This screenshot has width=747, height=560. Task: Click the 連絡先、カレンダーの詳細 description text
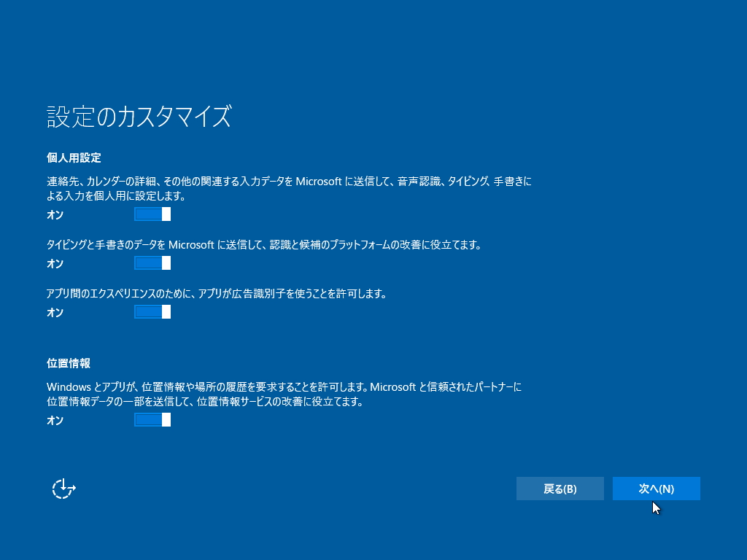click(x=289, y=182)
